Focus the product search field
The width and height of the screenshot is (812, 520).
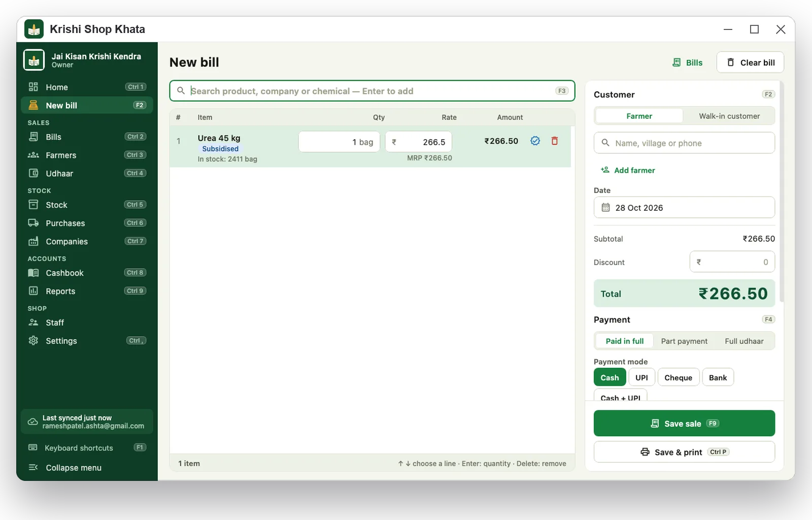pyautogui.click(x=372, y=91)
